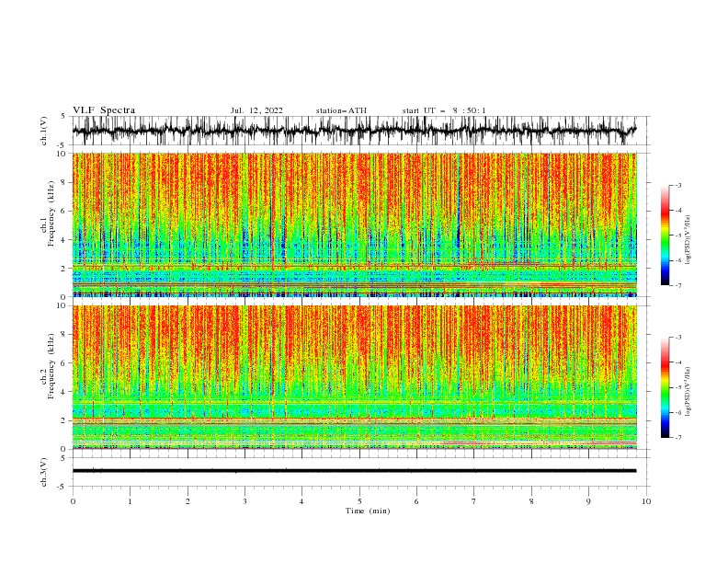Click the time axis tick label '9'
728x563 pixels.
(x=588, y=501)
